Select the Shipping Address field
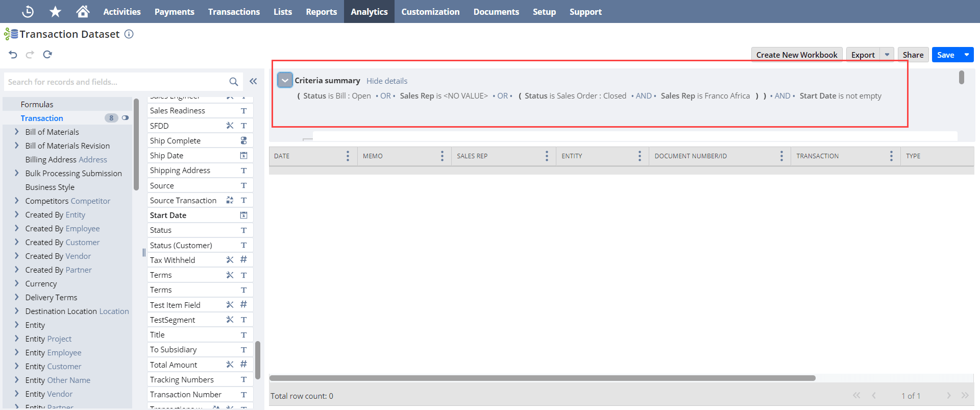Viewport: 980px width, 410px height. coord(200,171)
